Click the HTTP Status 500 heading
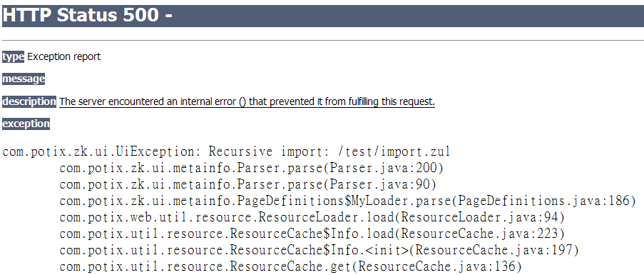644x275 pixels. (x=87, y=16)
